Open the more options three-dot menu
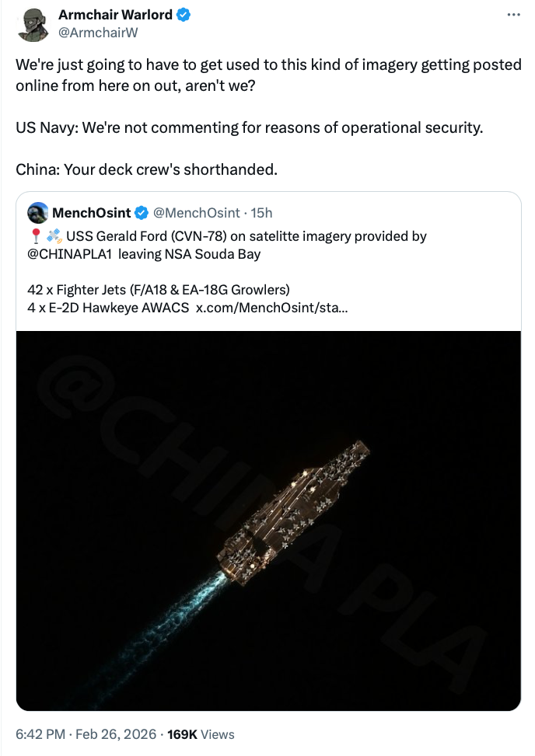 [x=512, y=16]
